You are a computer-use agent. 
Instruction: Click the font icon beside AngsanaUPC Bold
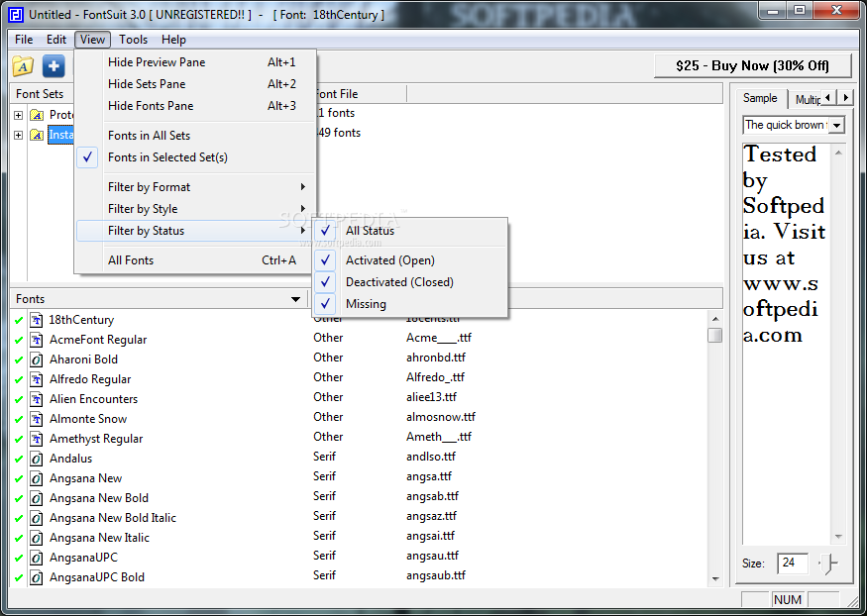pos(37,577)
